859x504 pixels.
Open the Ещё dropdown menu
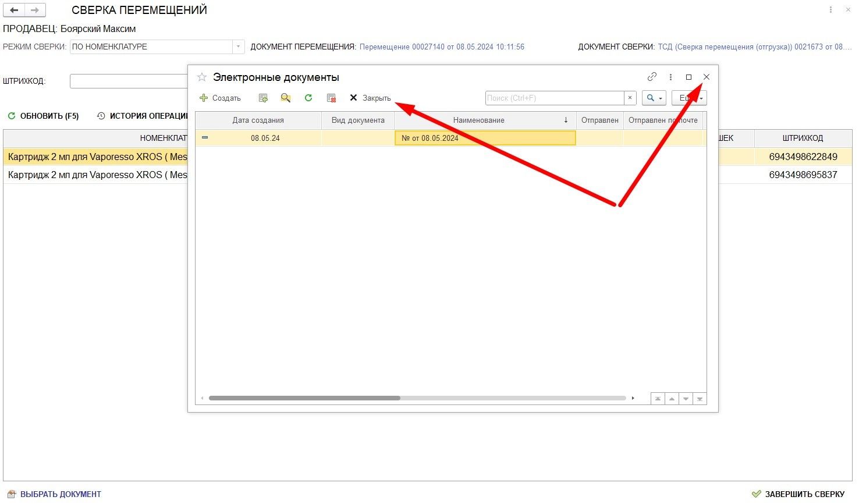689,98
